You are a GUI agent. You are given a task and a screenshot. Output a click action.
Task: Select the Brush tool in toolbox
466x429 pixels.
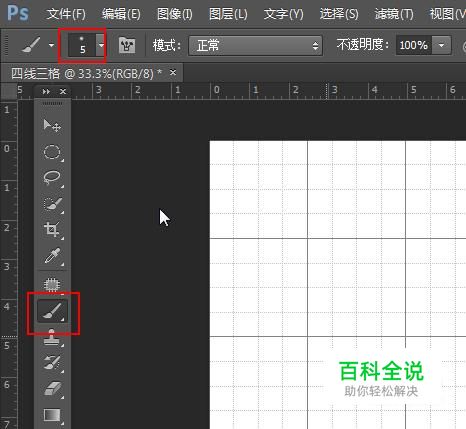52,311
